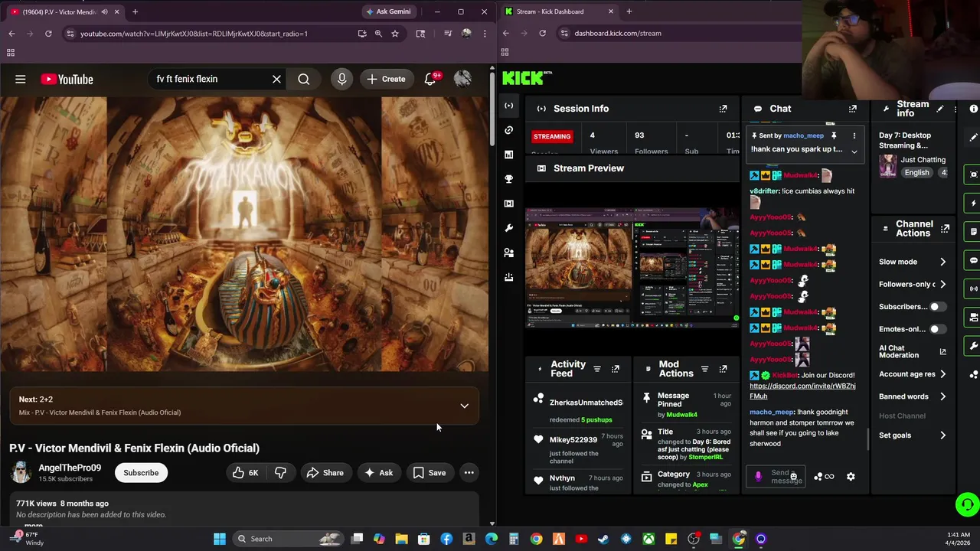980x551 pixels.
Task: Open Activity Feed filter options
Action: (x=597, y=369)
